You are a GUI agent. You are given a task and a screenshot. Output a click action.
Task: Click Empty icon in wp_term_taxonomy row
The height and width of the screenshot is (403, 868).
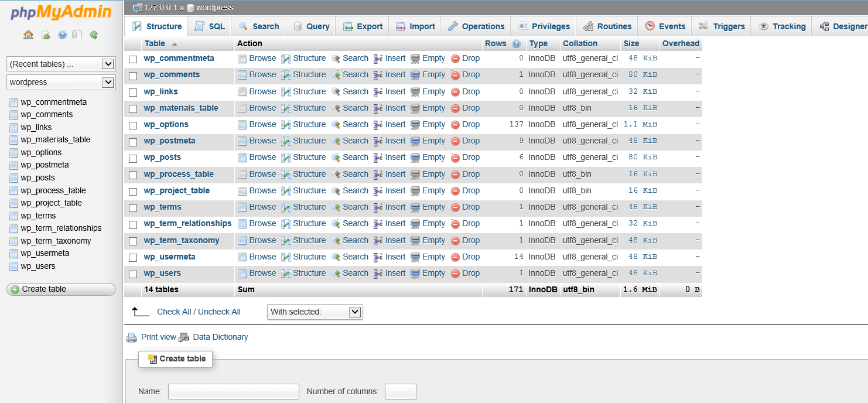coord(415,241)
